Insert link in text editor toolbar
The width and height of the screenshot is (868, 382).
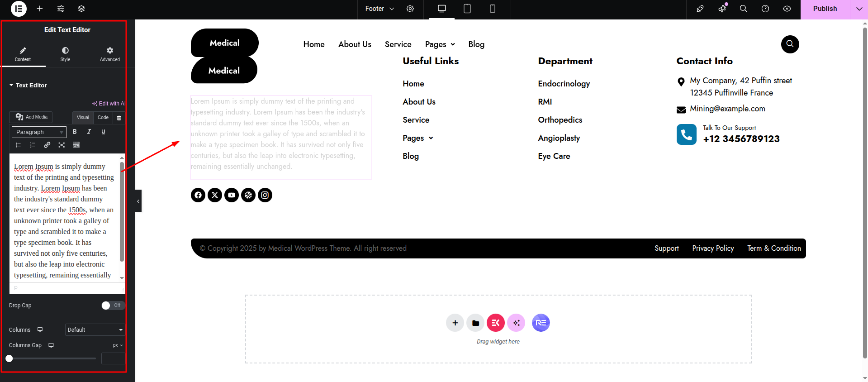coord(47,145)
